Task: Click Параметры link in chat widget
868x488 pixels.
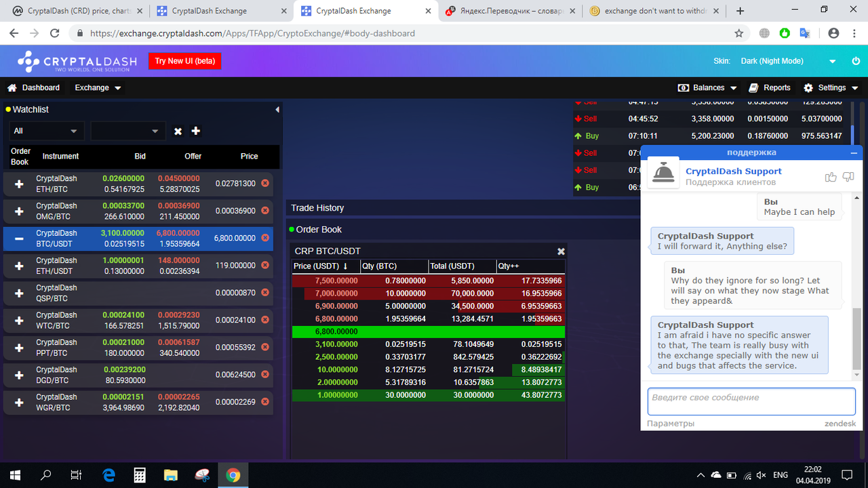Action: click(671, 424)
